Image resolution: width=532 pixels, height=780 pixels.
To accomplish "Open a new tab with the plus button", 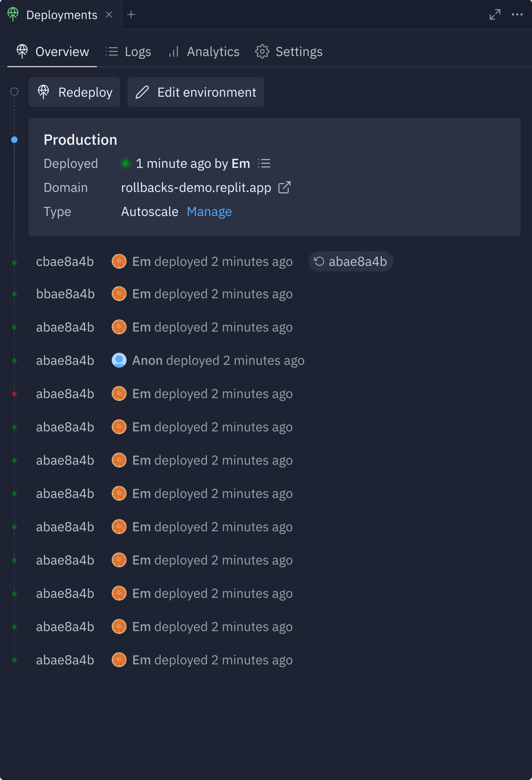I will [x=131, y=14].
